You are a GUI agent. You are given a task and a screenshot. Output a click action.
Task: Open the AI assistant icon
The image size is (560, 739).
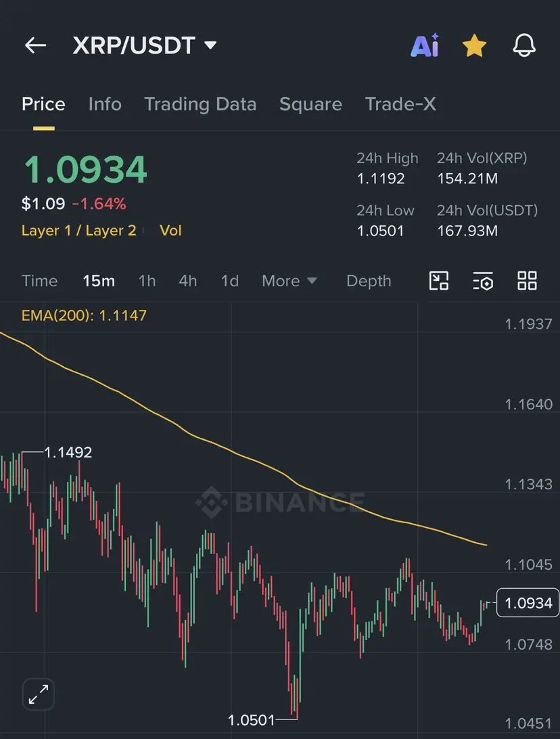(x=425, y=46)
